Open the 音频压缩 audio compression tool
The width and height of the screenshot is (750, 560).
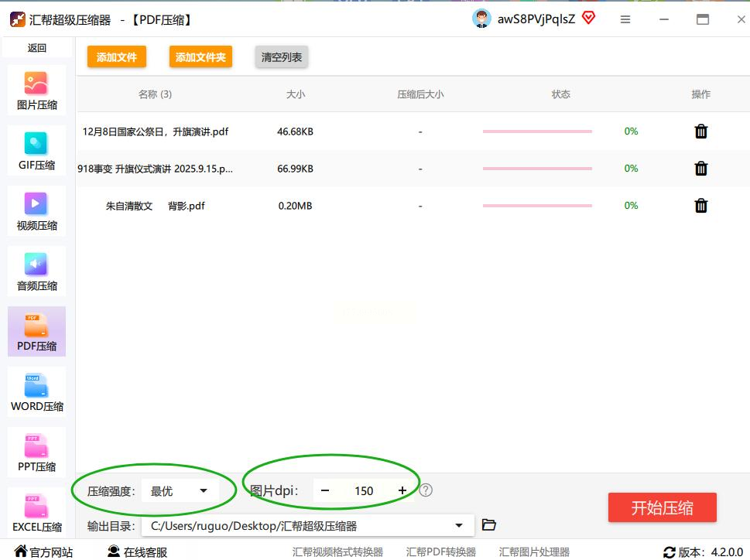click(36, 271)
